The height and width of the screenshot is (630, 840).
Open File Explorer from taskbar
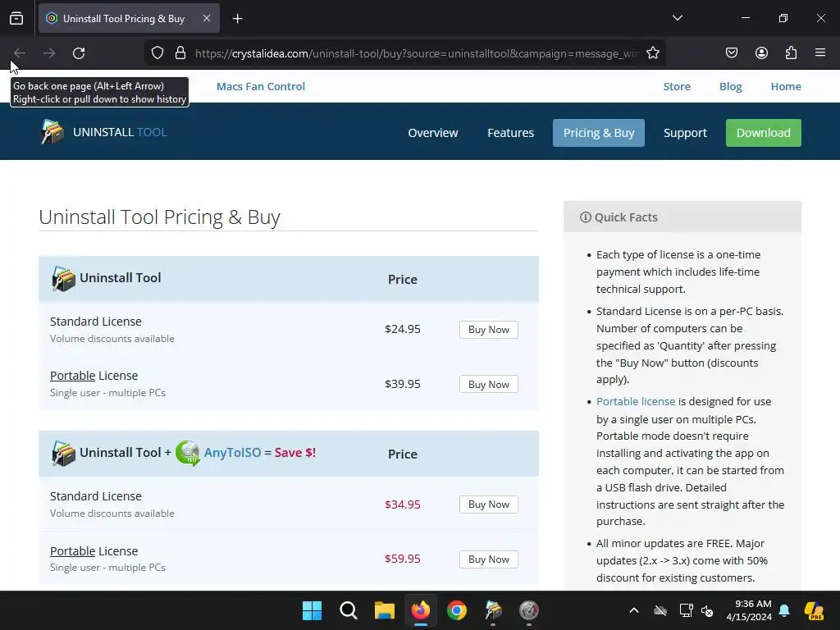tap(384, 610)
